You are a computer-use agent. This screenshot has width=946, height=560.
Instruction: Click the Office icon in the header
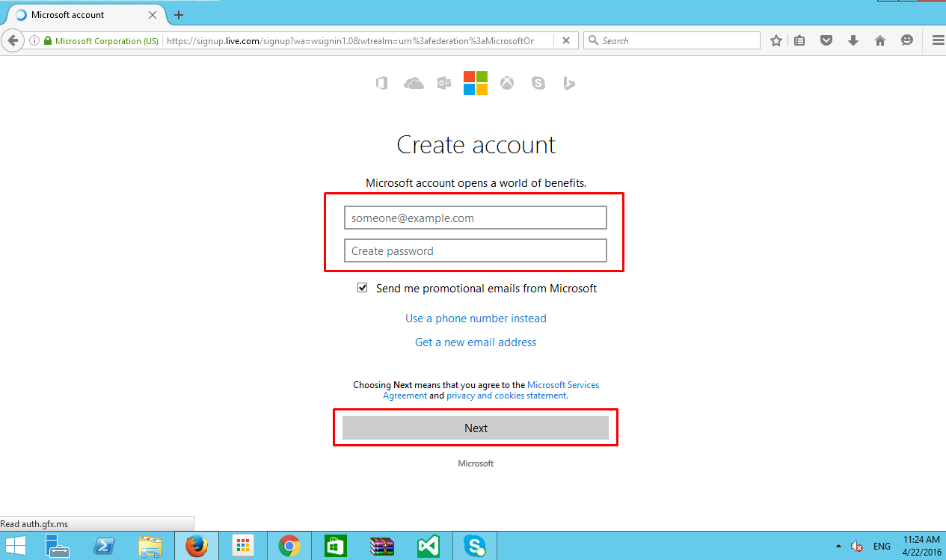click(381, 83)
